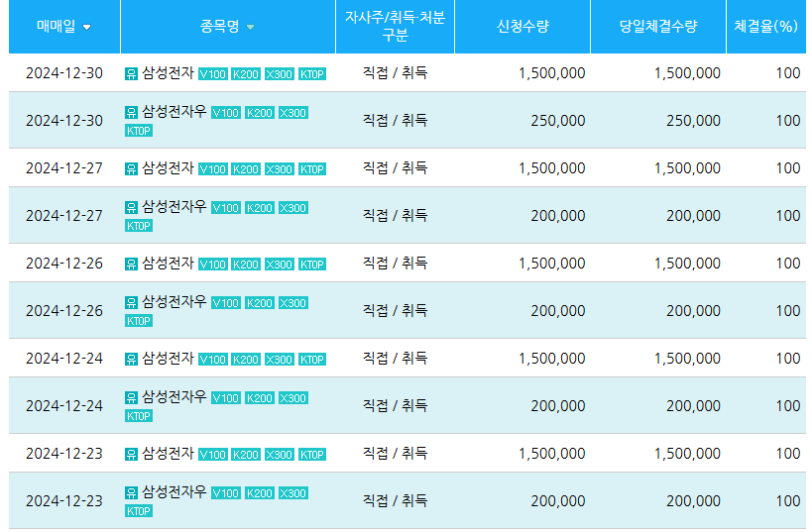The height and width of the screenshot is (532, 812).
Task: Click the 유 market badge in the 2024-12-24 삼성전자우 row
Action: click(132, 397)
